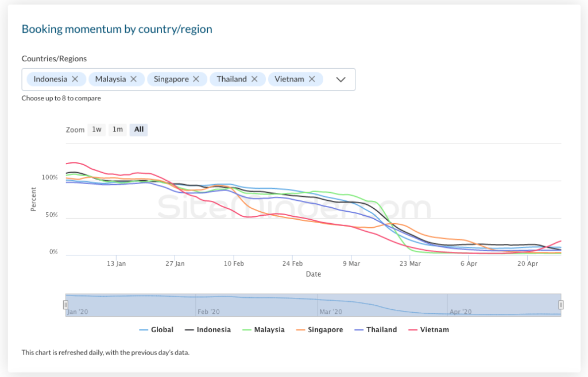Set chart zoom to 1m
588x377 pixels.
pyautogui.click(x=117, y=130)
